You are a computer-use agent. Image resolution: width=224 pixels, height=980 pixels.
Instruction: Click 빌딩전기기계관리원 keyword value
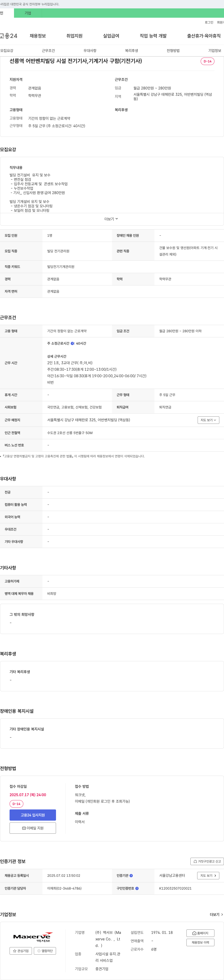click(x=61, y=267)
